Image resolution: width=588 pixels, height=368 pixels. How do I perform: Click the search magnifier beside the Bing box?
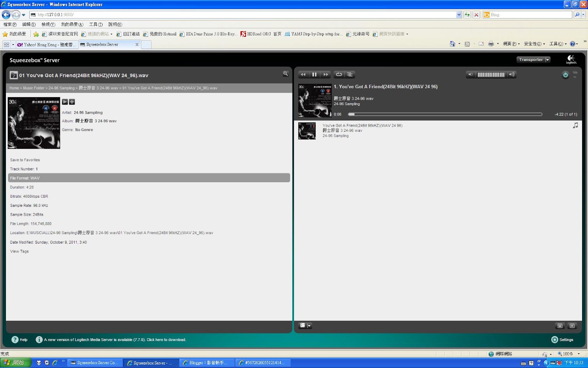[577, 15]
